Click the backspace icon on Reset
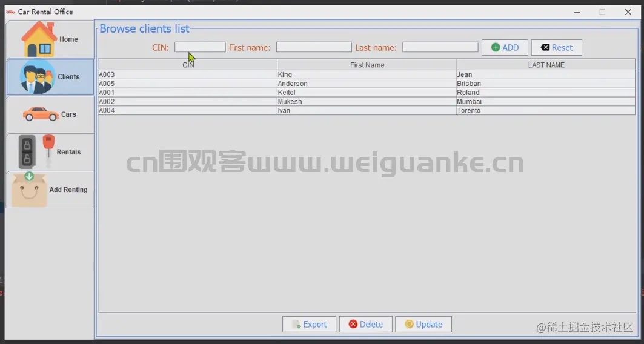This screenshot has height=344, width=644. pos(545,47)
